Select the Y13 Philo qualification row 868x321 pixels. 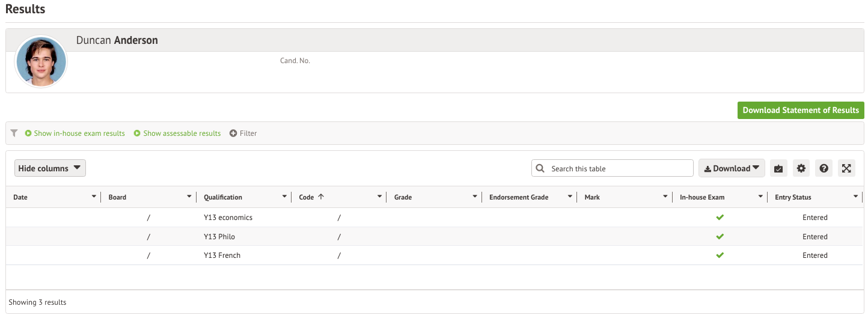[x=219, y=237]
